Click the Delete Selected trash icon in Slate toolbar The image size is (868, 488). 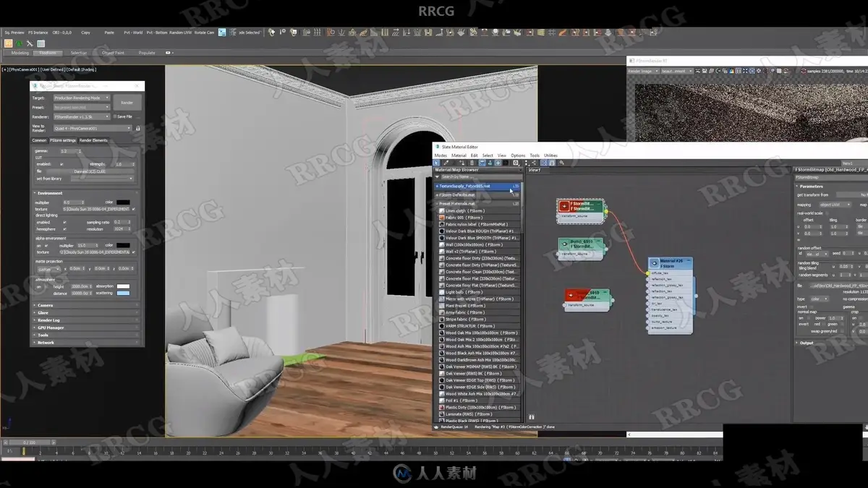[472, 163]
